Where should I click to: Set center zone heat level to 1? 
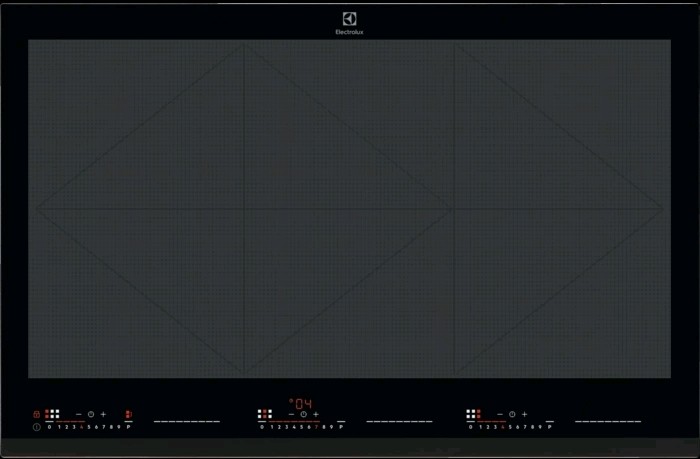coord(272,427)
